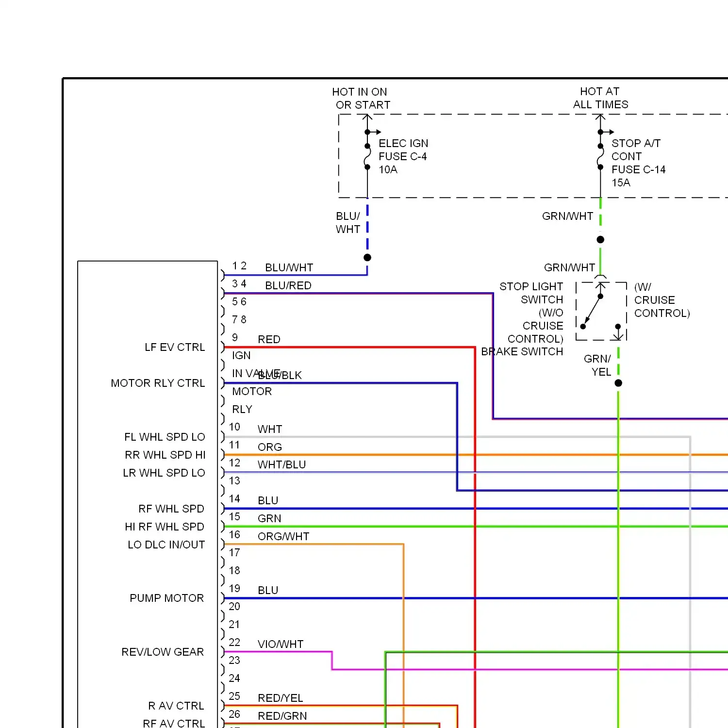This screenshot has width=728, height=728.
Task: Click the 'RED/GRN' label at pin 26
Action: (x=282, y=716)
